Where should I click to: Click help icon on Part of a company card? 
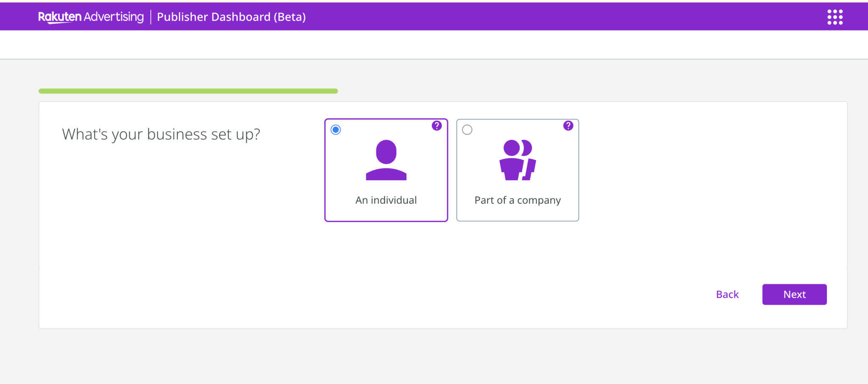(x=568, y=126)
